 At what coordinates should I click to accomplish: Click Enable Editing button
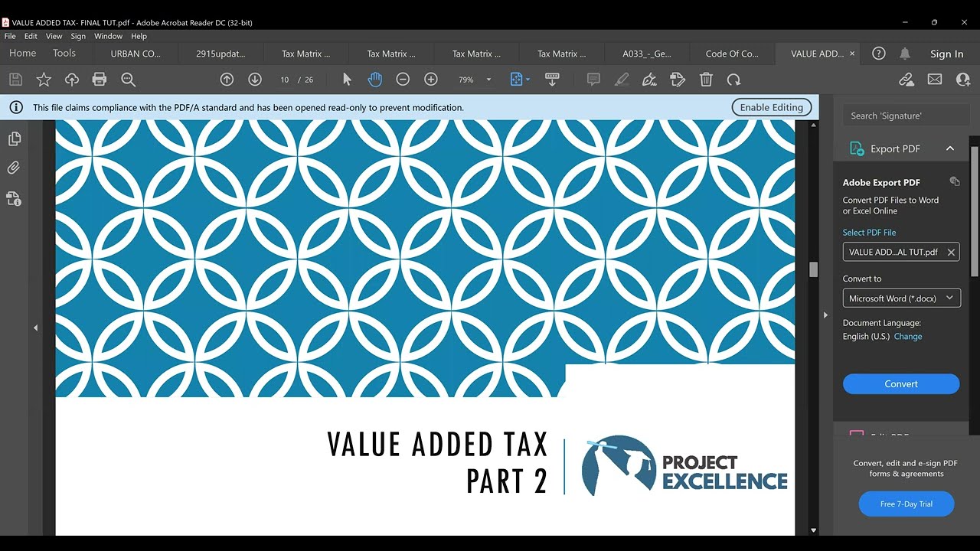(x=772, y=107)
